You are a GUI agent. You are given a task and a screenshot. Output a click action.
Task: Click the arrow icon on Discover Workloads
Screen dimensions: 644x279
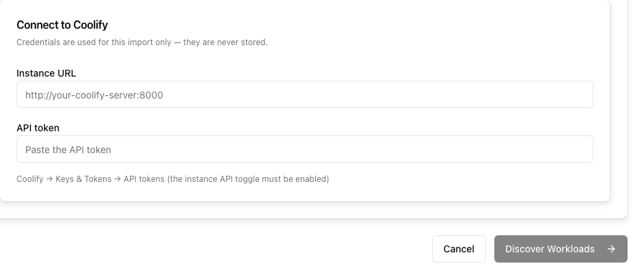pos(611,249)
